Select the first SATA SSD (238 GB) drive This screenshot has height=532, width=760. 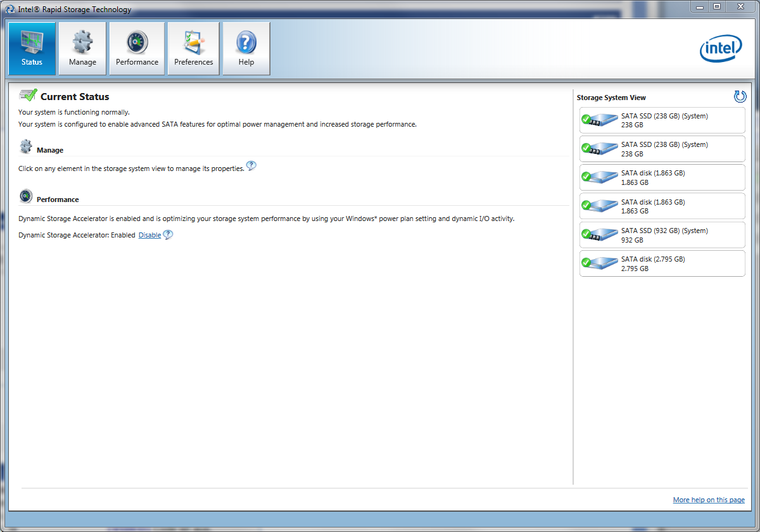tap(662, 120)
